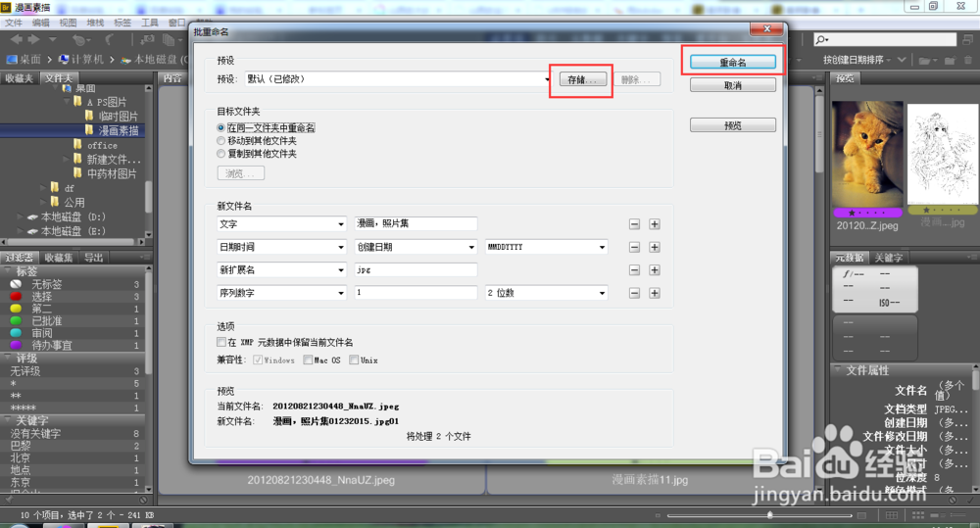The image size is (980, 528).
Task: Click the 存储 preset save button
Action: (582, 79)
